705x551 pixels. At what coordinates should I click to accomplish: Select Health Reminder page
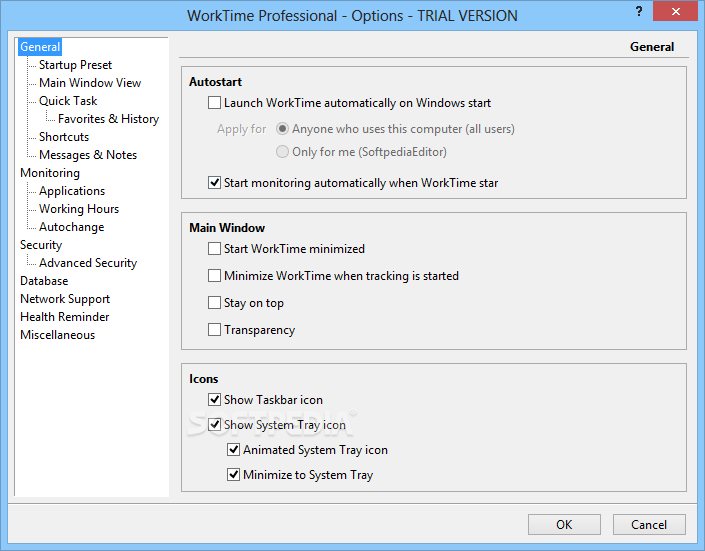[x=65, y=317]
